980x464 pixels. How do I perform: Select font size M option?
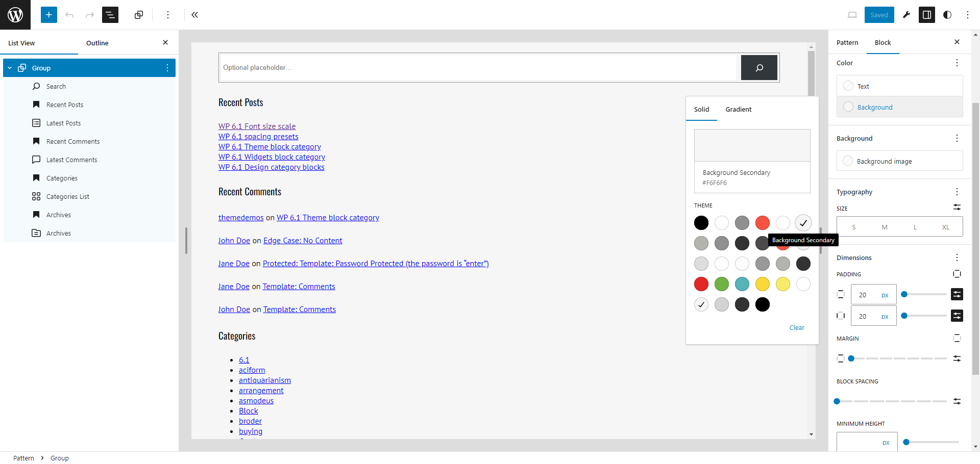pyautogui.click(x=884, y=227)
